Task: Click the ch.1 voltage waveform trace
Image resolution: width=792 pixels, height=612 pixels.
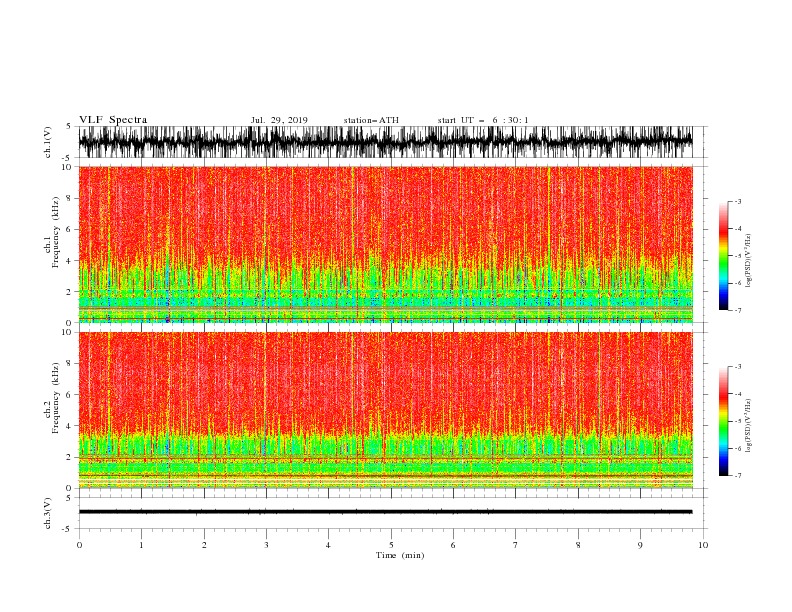Action: pyautogui.click(x=385, y=142)
